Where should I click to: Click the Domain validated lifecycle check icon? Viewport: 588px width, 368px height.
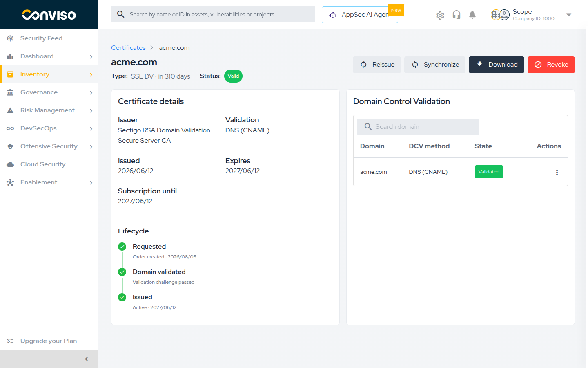pyautogui.click(x=122, y=272)
